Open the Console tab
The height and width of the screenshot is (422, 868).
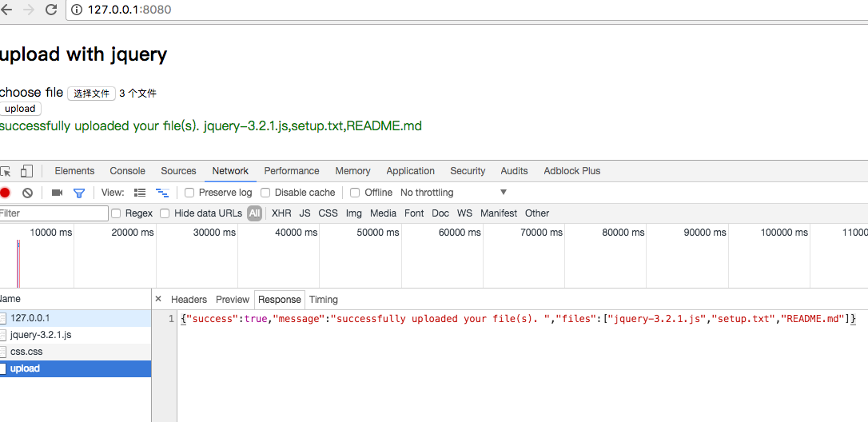pos(127,171)
